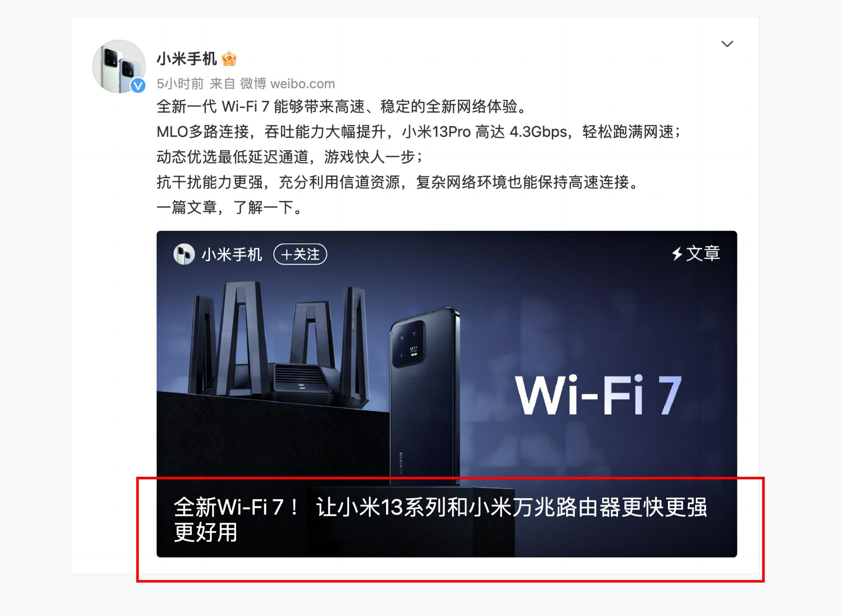
Task: Open the 小米手机 username above the post
Action: 187,59
